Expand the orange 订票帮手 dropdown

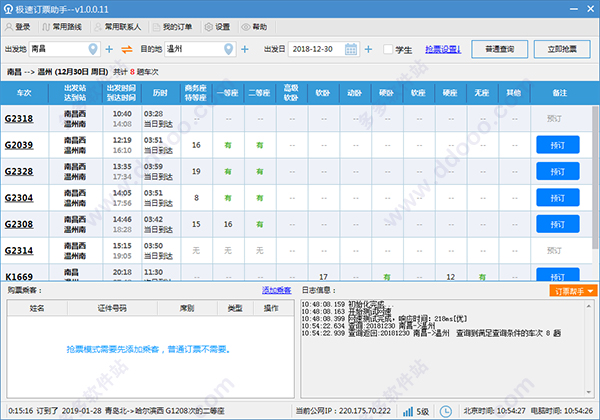pos(573,291)
